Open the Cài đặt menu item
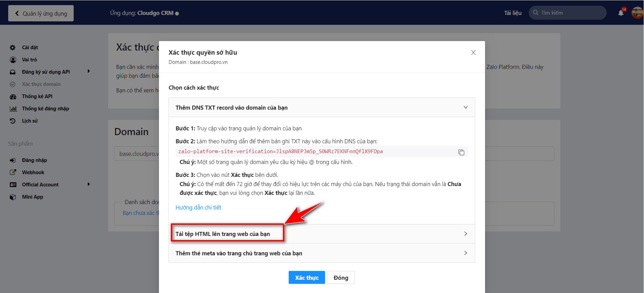644x293 pixels. point(30,48)
